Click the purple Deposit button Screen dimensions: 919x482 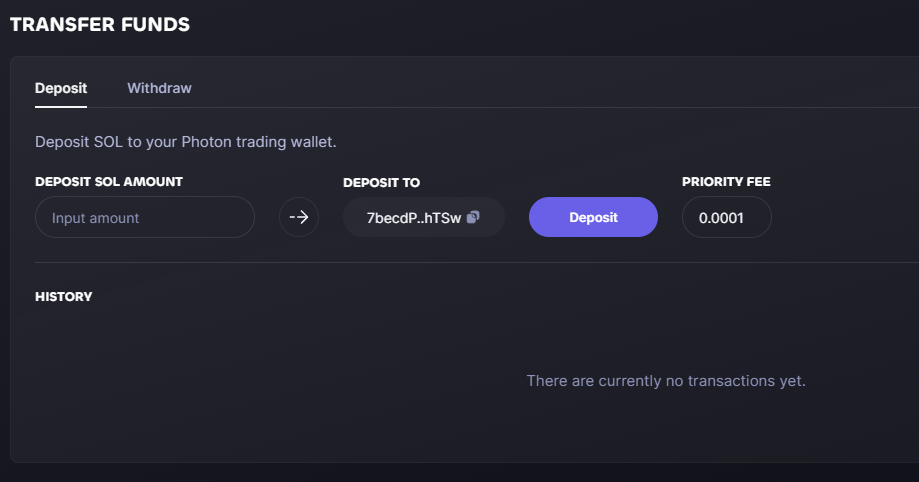click(x=593, y=217)
